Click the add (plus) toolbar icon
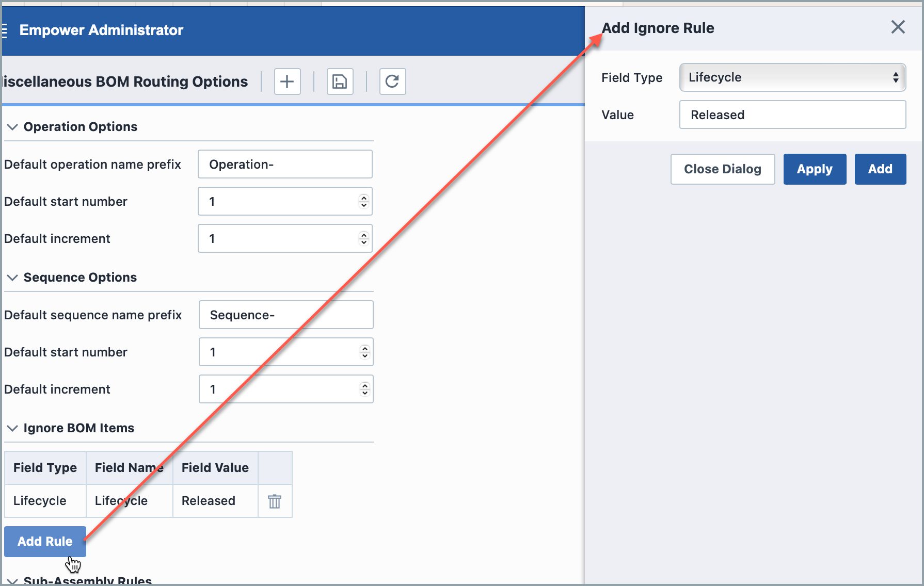 (287, 82)
